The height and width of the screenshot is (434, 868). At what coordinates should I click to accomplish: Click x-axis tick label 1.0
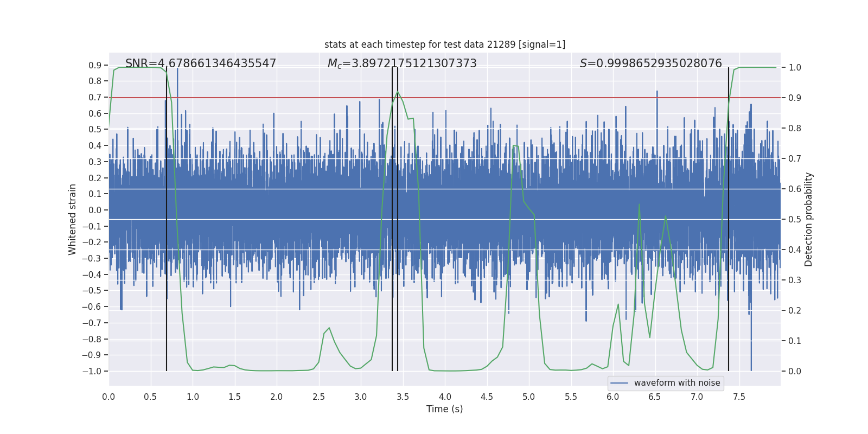pos(193,397)
